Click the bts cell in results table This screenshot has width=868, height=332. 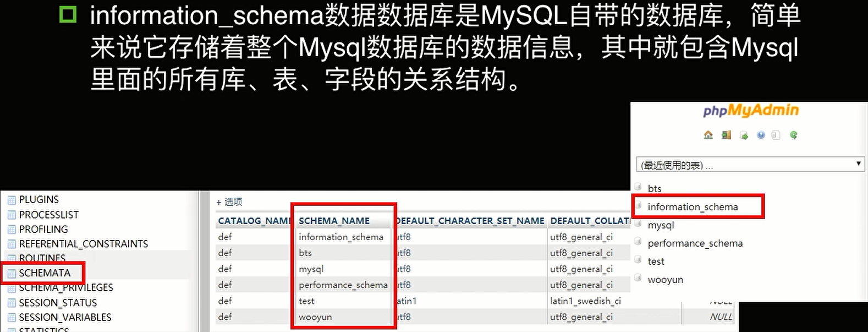305,253
